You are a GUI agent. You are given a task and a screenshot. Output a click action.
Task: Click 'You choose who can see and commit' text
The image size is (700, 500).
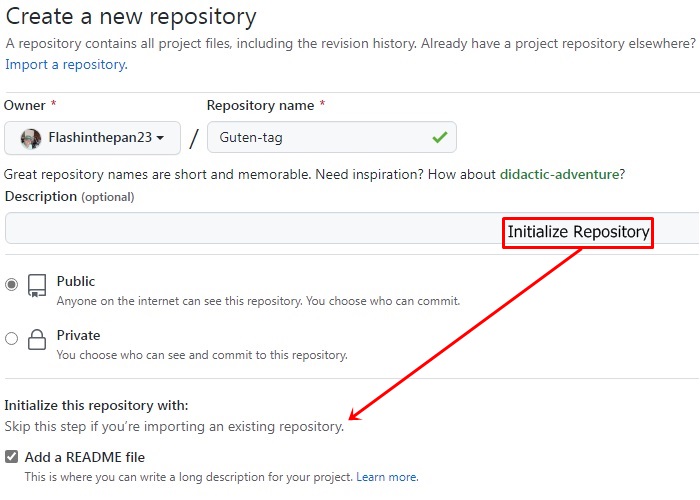pos(202,355)
